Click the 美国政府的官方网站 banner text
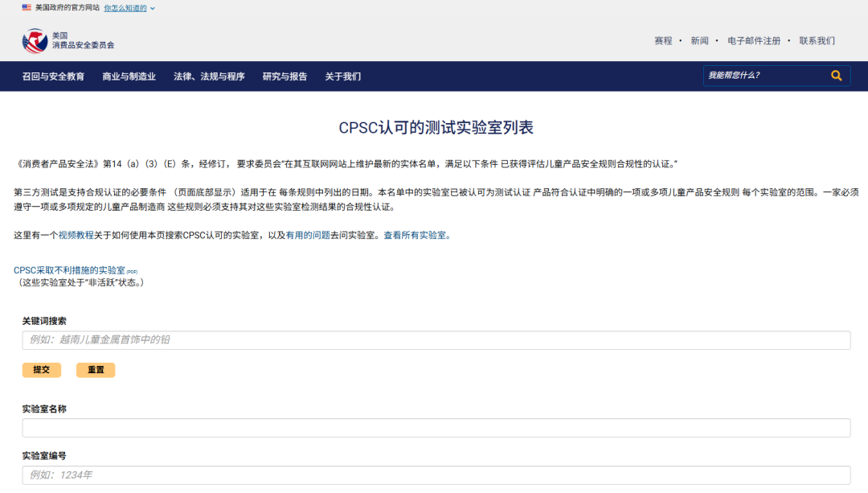The width and height of the screenshot is (868, 493). [x=68, y=8]
